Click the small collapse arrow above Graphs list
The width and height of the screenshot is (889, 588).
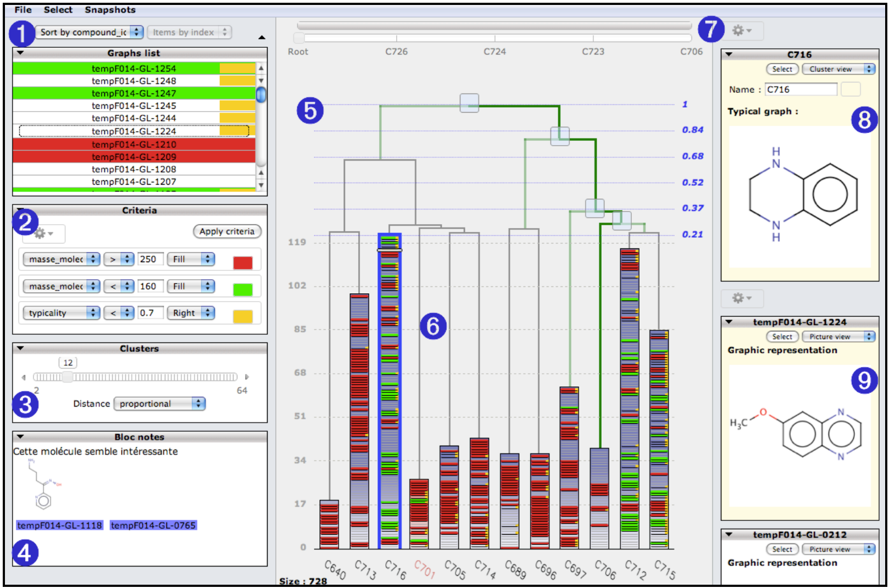point(262,37)
